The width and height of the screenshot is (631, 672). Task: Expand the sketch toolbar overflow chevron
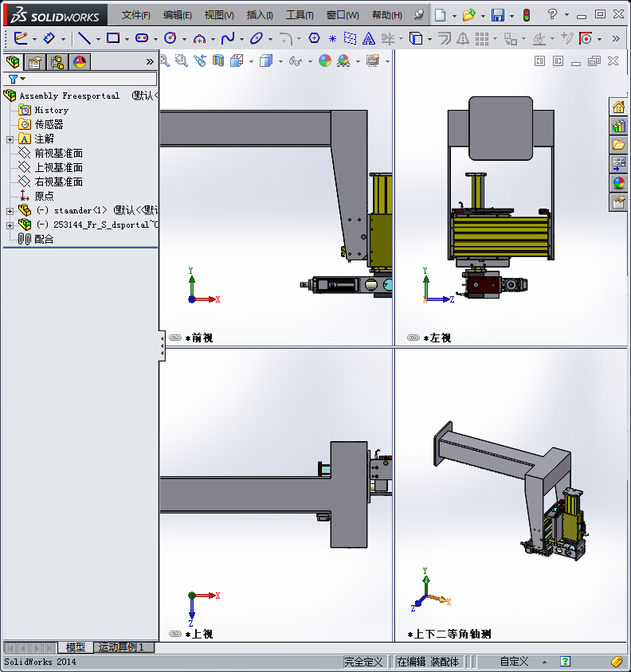point(616,38)
